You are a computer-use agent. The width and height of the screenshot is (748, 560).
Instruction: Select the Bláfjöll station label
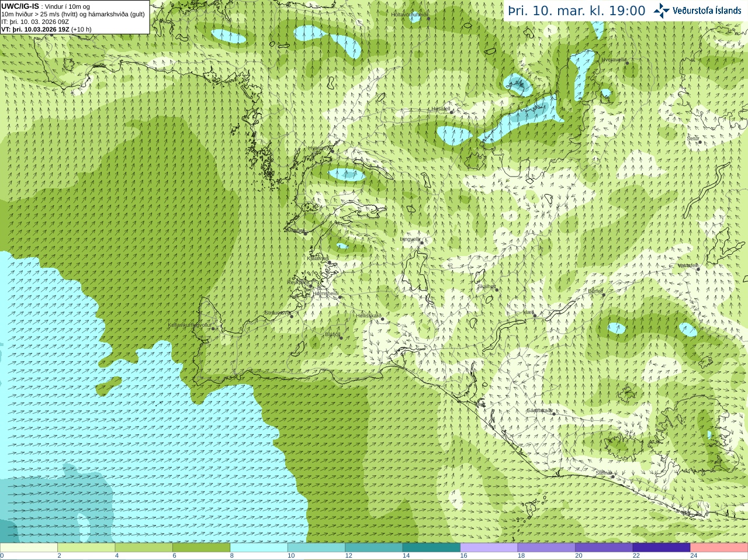coord(333,335)
